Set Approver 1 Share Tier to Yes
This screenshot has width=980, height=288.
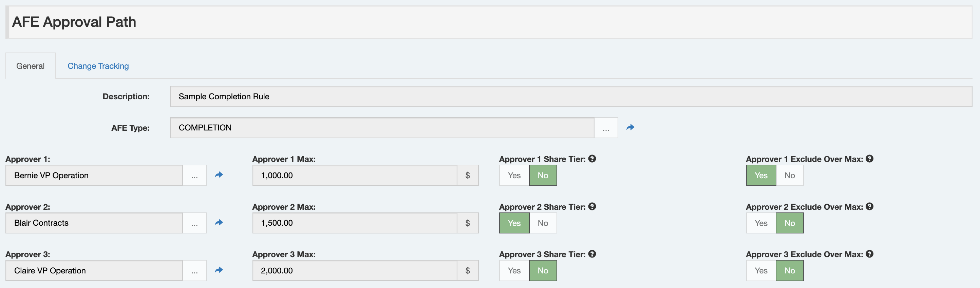coord(514,175)
